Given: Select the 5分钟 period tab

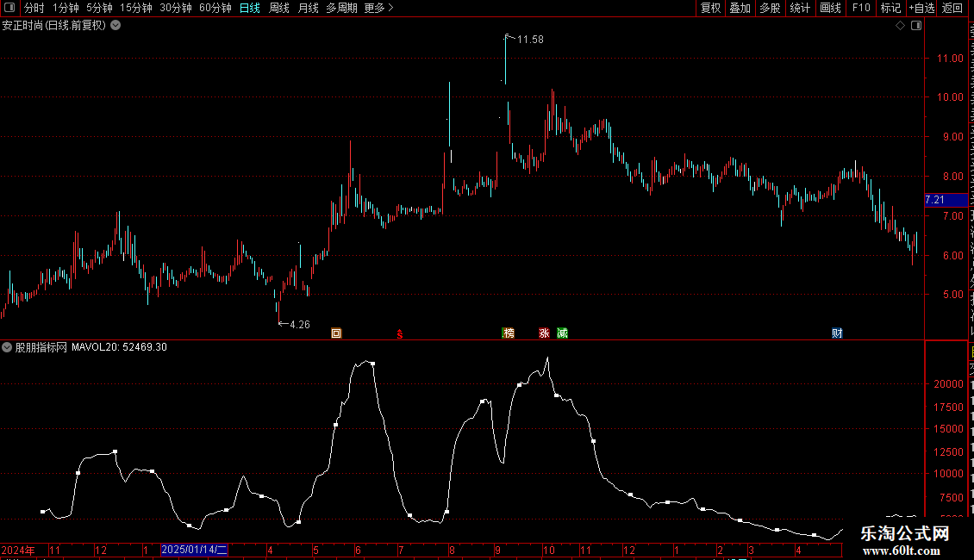Looking at the screenshot, I should click(99, 8).
